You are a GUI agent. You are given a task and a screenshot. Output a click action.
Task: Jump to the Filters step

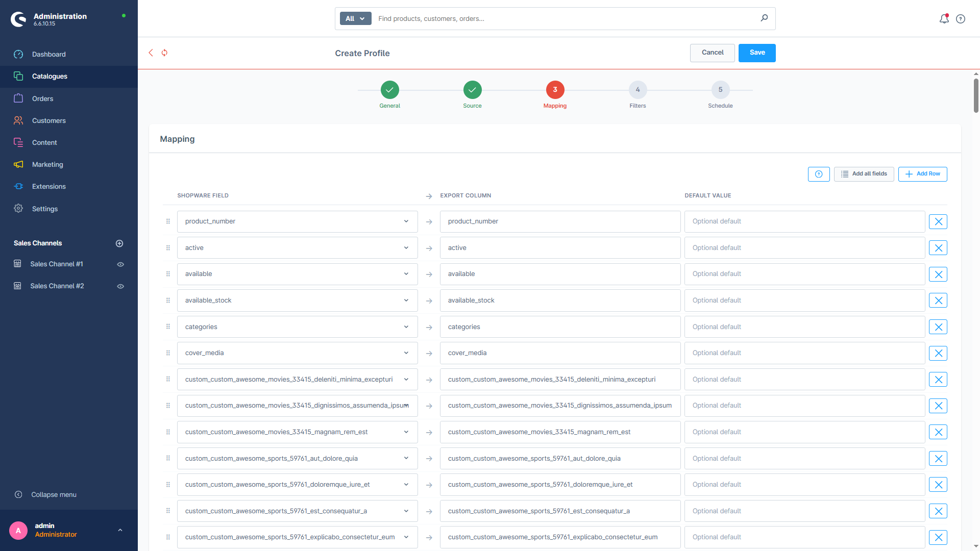coord(638,90)
